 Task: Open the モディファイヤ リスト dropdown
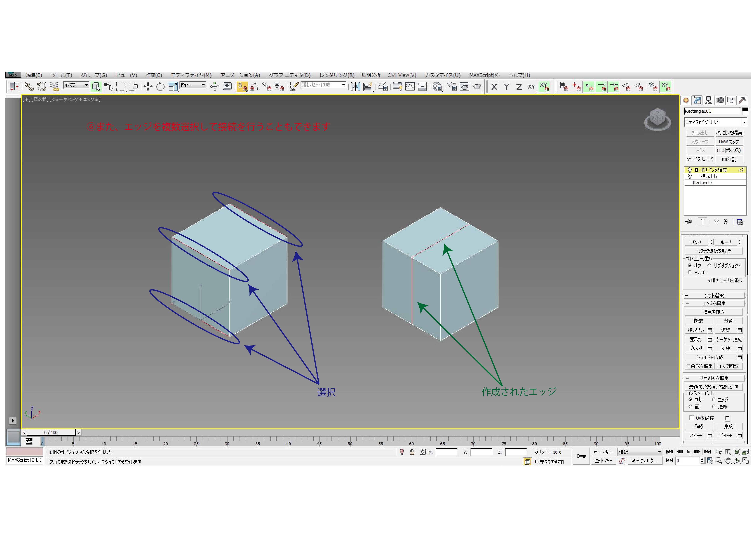coord(744,122)
